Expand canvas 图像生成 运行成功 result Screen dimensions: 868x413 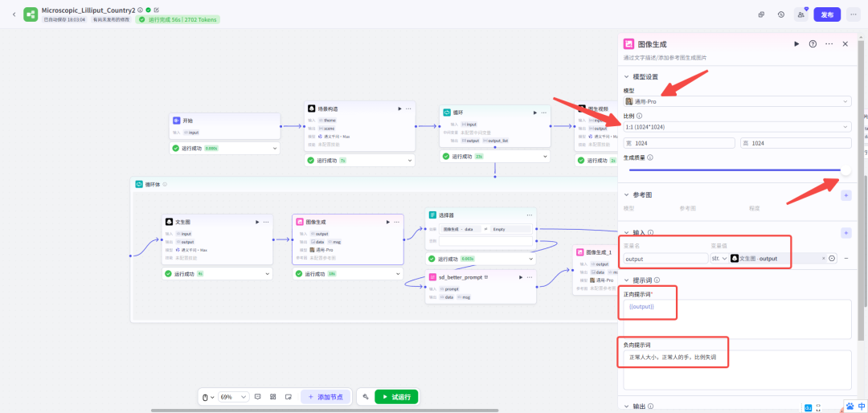click(398, 274)
